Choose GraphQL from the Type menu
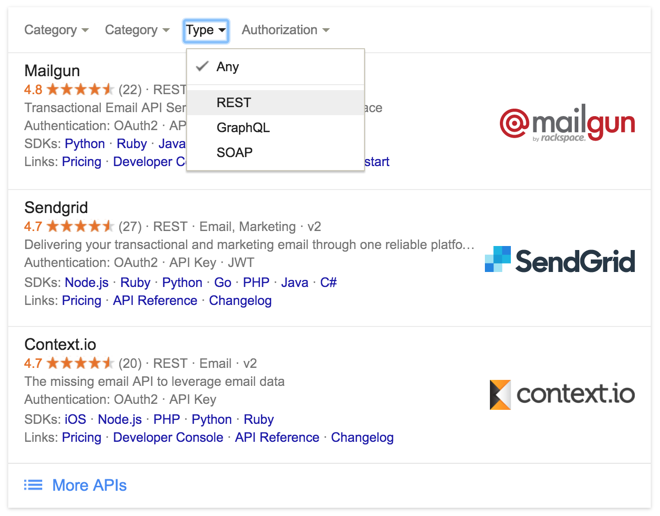The width and height of the screenshot is (660, 516). pyautogui.click(x=243, y=127)
